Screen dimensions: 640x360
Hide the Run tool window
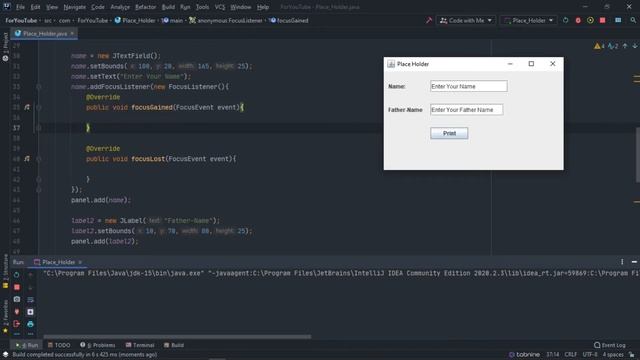click(x=634, y=262)
